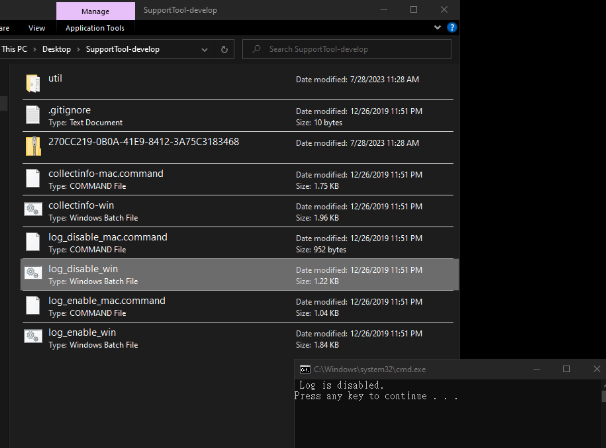606x448 pixels.
Task: Click the log_enable_mac.command file icon
Action: [33, 305]
